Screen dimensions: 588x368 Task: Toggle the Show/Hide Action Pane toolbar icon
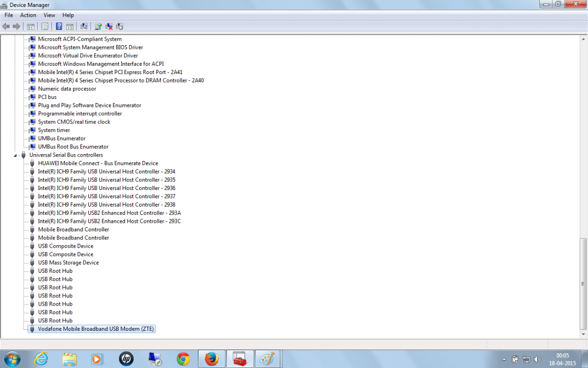[70, 26]
